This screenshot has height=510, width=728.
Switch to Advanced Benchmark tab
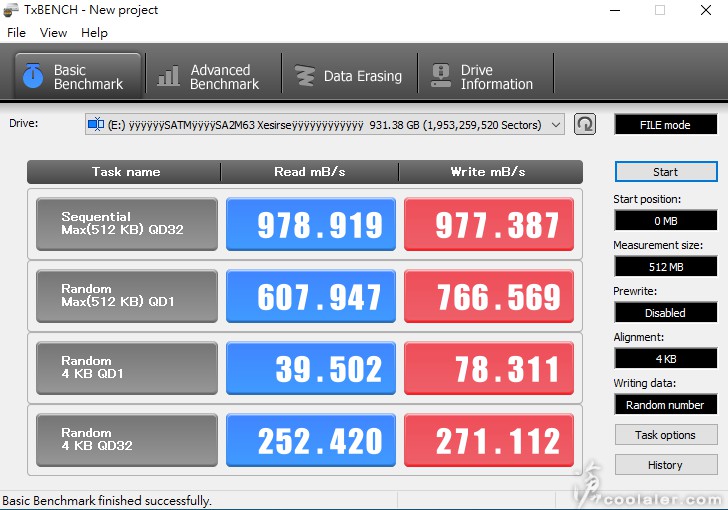(213, 76)
